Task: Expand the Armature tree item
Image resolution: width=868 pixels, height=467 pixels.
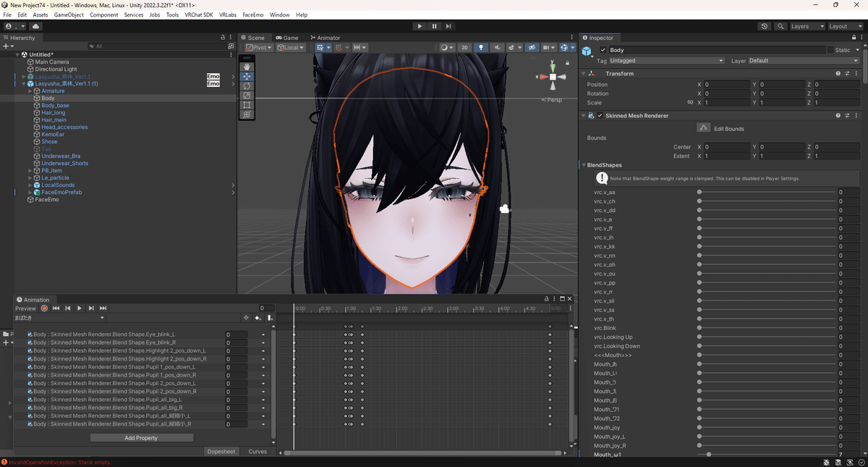Action: click(30, 91)
